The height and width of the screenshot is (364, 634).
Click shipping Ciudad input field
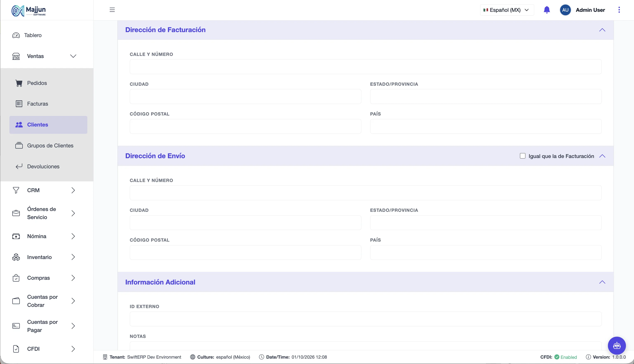click(x=245, y=223)
